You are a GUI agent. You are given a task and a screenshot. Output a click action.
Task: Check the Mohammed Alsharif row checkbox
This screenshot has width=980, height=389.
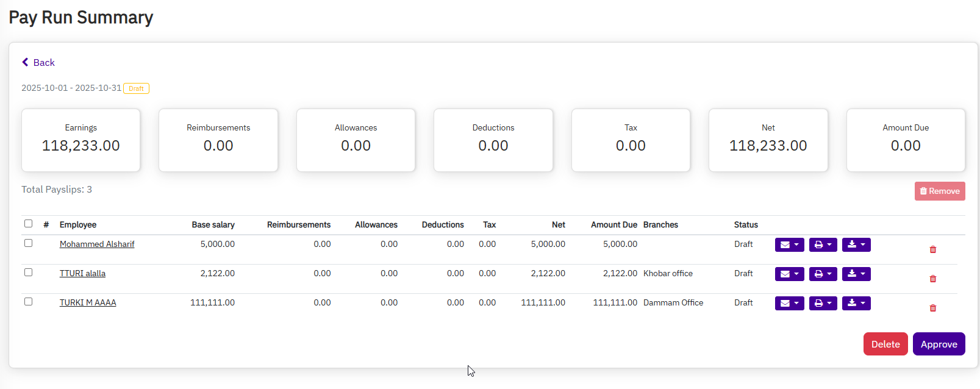tap(28, 243)
